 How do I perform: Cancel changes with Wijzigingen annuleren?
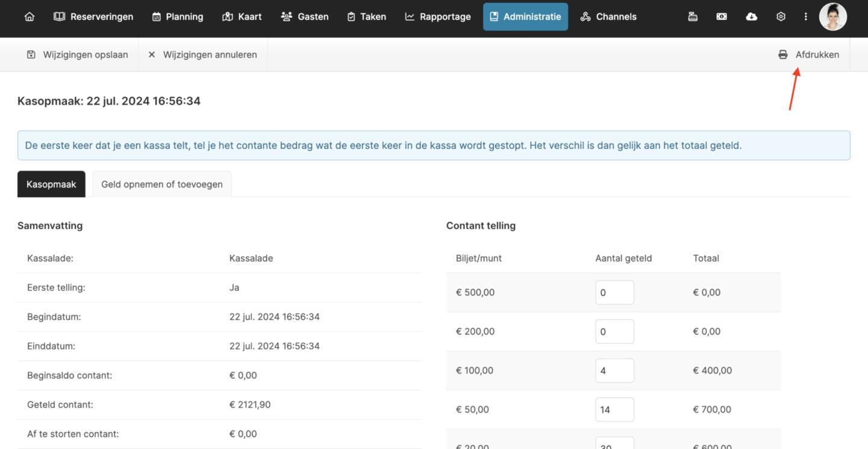click(202, 55)
